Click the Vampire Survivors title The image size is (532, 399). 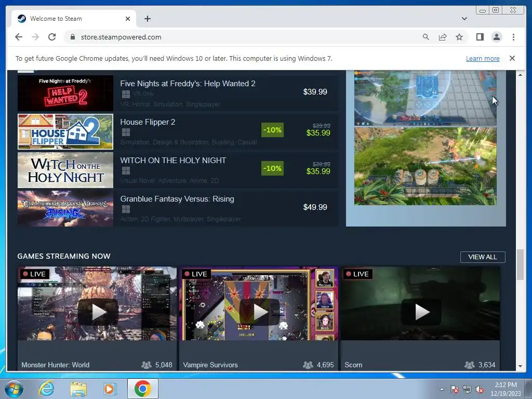pyautogui.click(x=210, y=365)
